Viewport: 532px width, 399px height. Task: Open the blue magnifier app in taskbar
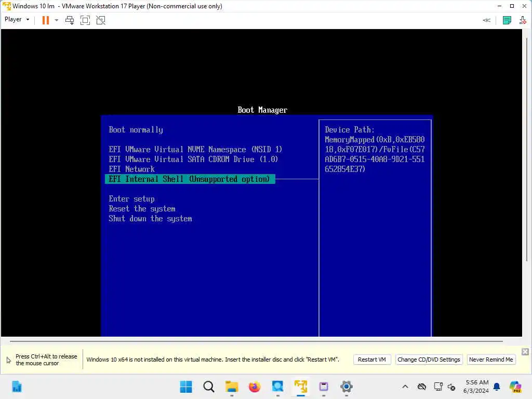point(277,387)
